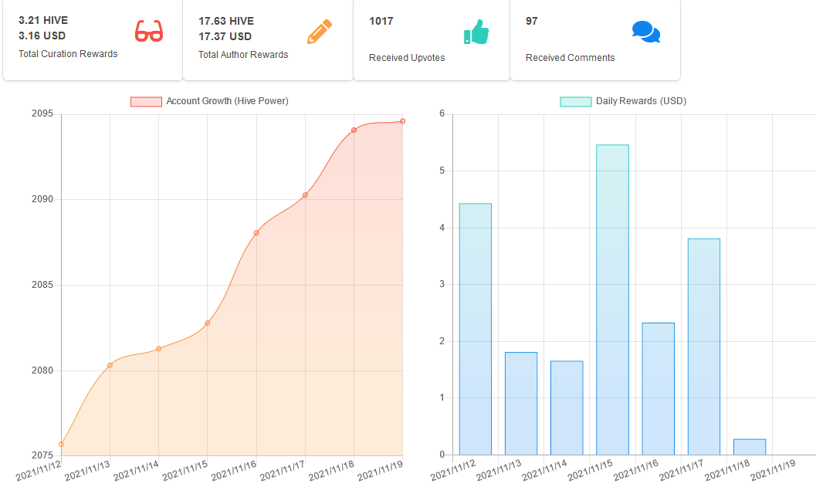Click the 2090 y-axis label on growth chart
Viewport: 816px width, 504px height.
tap(42, 199)
